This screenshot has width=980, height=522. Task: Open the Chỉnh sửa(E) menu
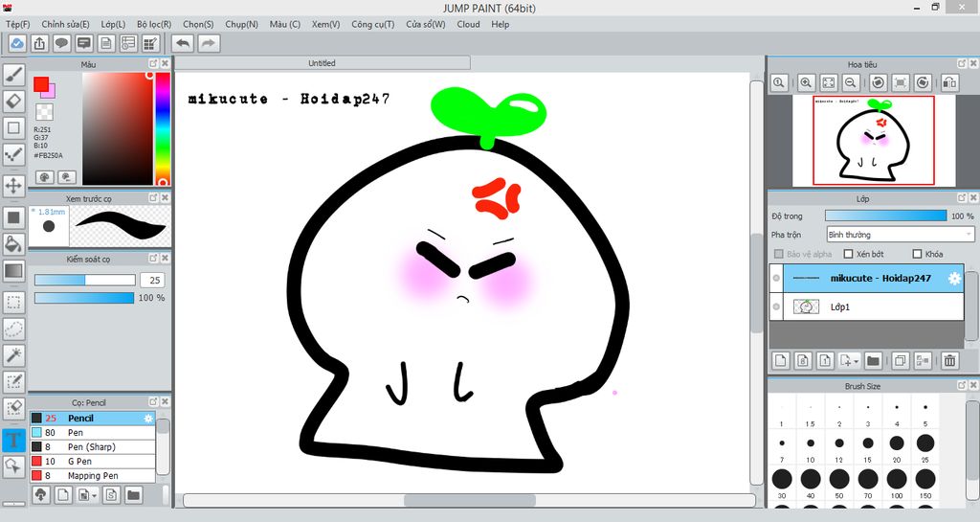[66, 24]
